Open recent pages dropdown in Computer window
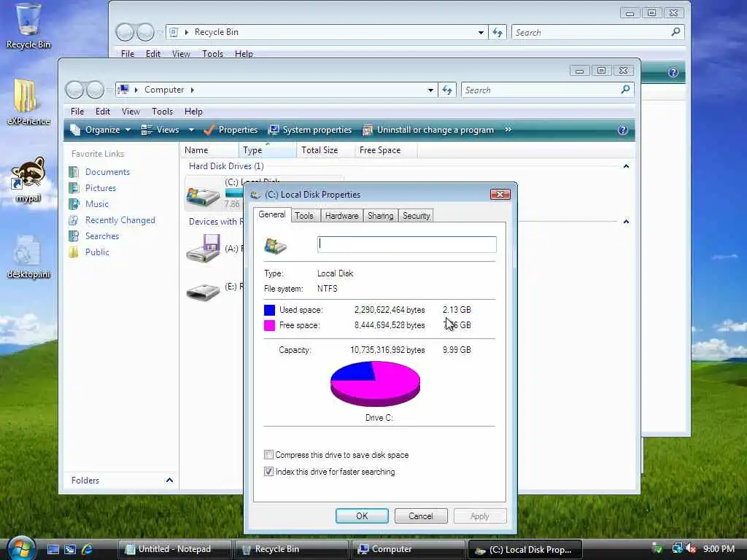This screenshot has height=560, width=747. point(109,90)
